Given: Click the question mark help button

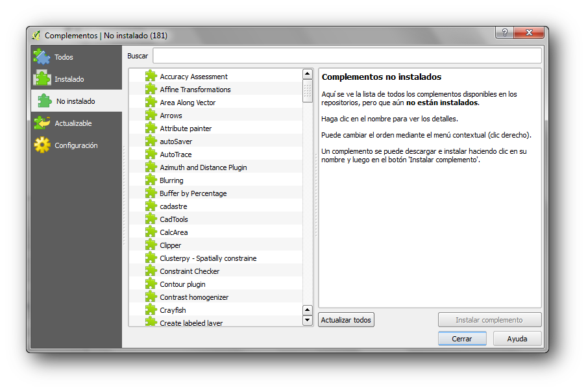Looking at the screenshot, I should [505, 32].
